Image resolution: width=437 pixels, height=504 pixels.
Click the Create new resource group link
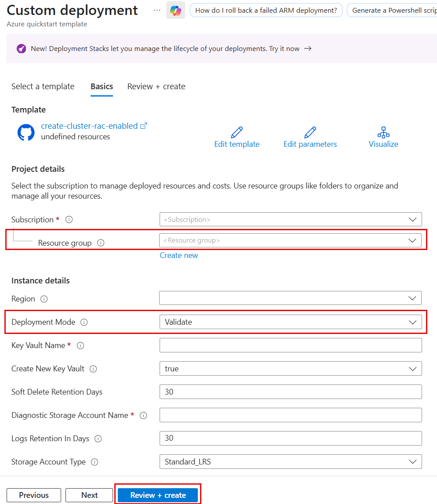(x=179, y=255)
